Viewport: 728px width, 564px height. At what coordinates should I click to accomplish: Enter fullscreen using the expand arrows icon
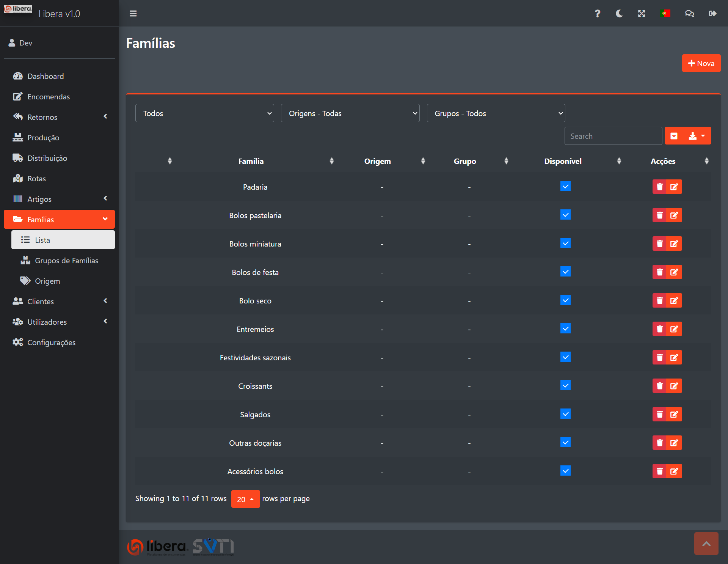(641, 14)
